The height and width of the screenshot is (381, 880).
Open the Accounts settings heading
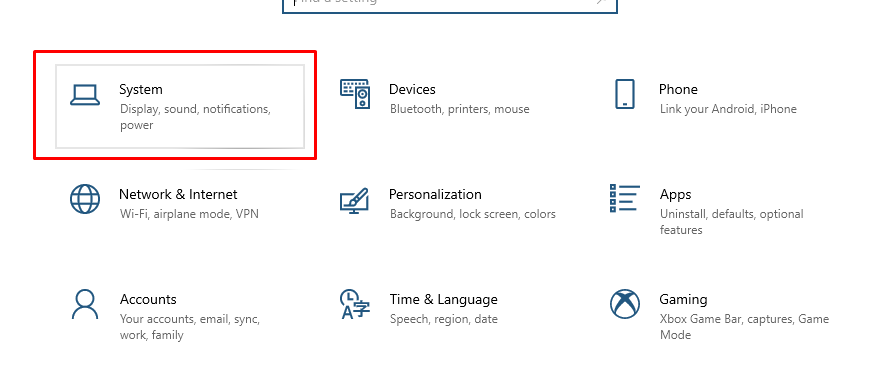148,299
